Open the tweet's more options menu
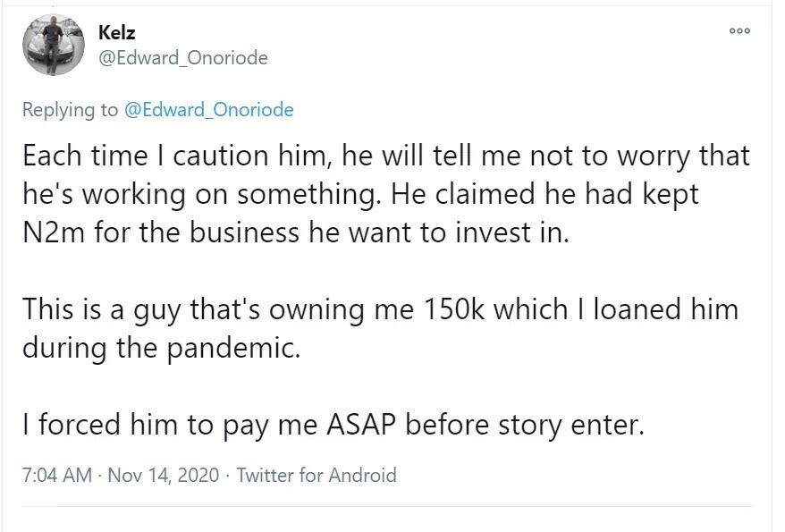This screenshot has height=532, width=785. click(x=739, y=31)
